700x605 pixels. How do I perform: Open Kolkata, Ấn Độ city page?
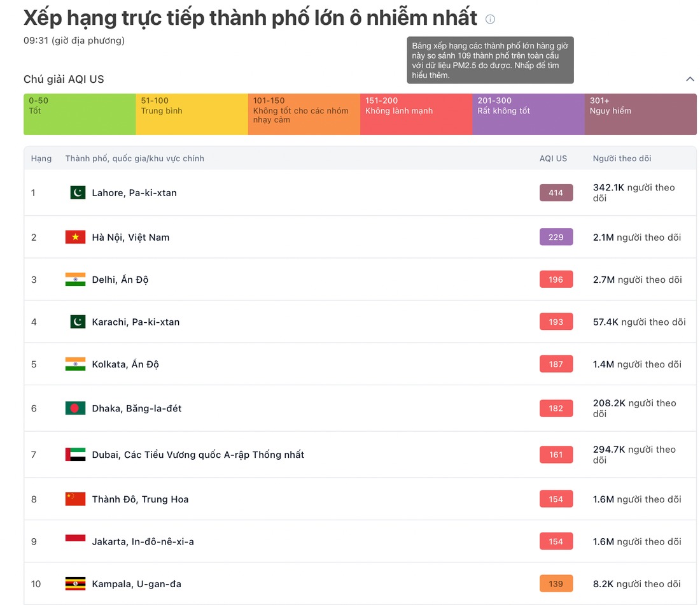(x=125, y=364)
